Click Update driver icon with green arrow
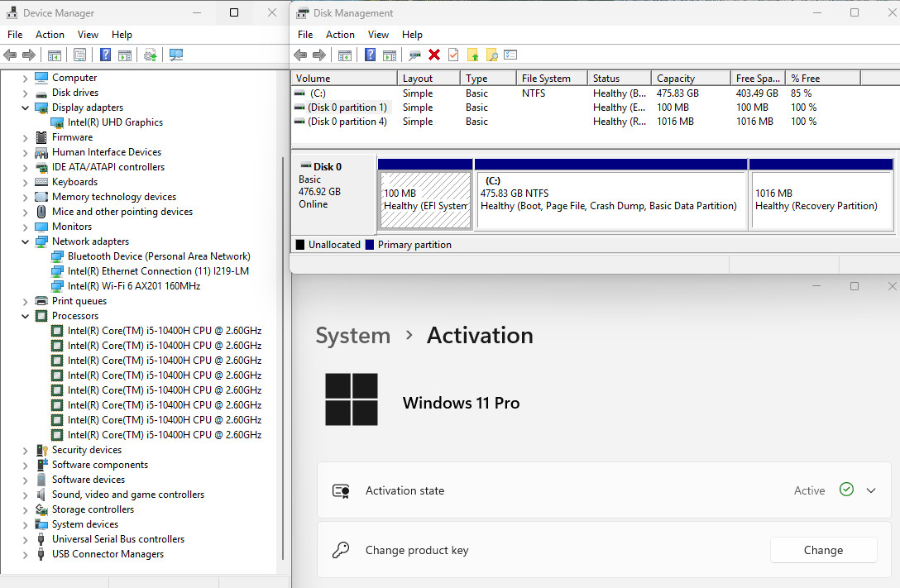 coord(151,55)
